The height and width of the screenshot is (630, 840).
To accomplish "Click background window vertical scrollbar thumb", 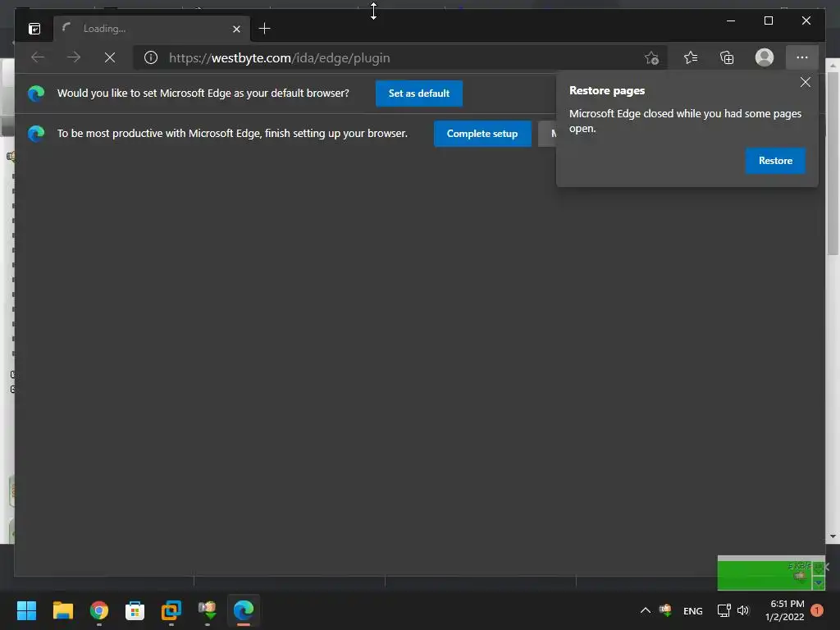I will point(833,163).
